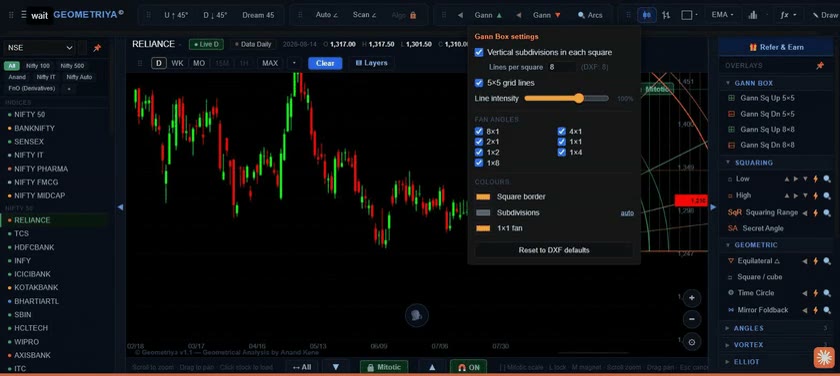Click the down arrow on the High row
The width and height of the screenshot is (840, 376).
805,195
